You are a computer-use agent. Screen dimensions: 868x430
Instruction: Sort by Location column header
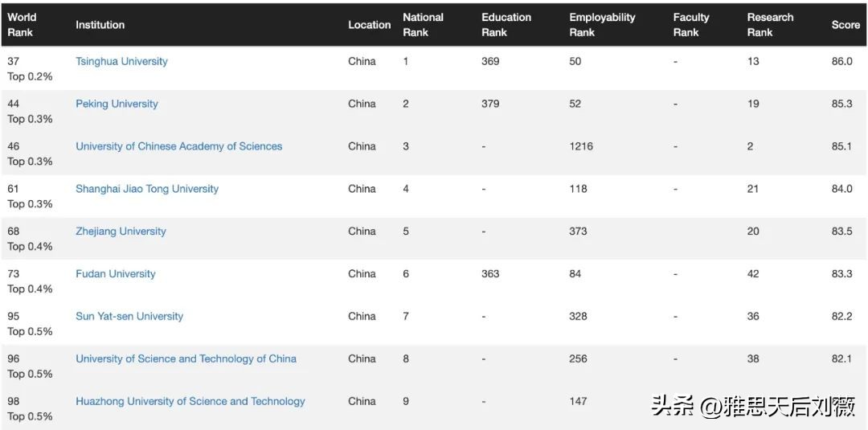(369, 25)
